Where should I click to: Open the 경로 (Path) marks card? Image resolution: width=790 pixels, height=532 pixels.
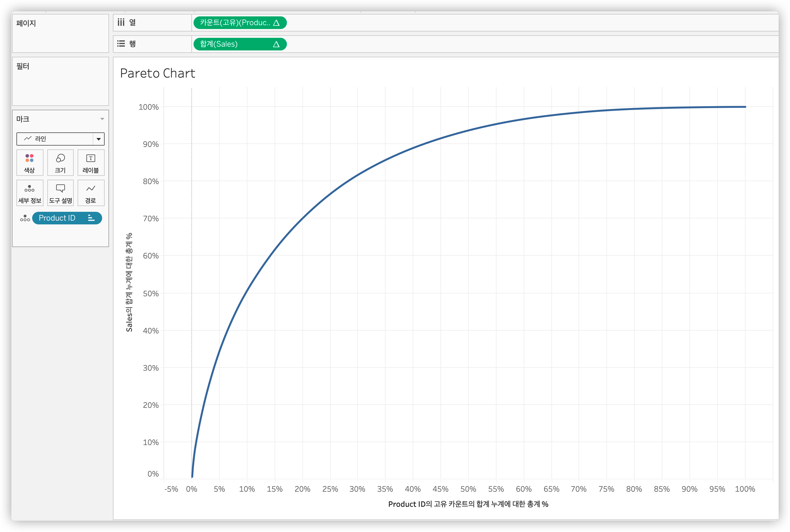tap(90, 193)
